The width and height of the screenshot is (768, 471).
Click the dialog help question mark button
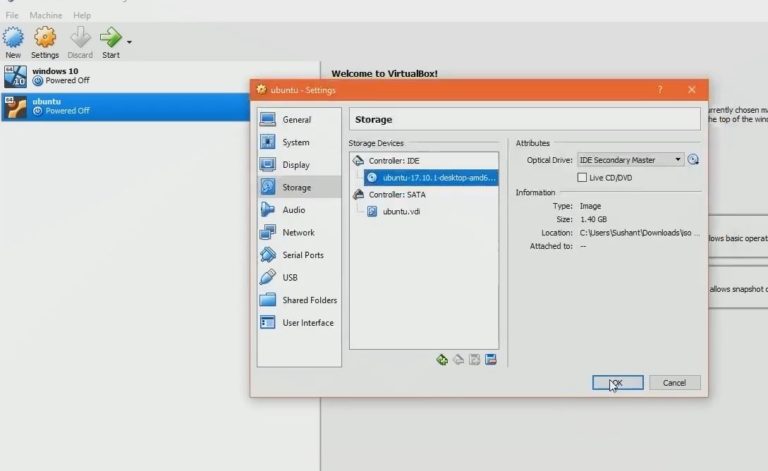pyautogui.click(x=660, y=90)
